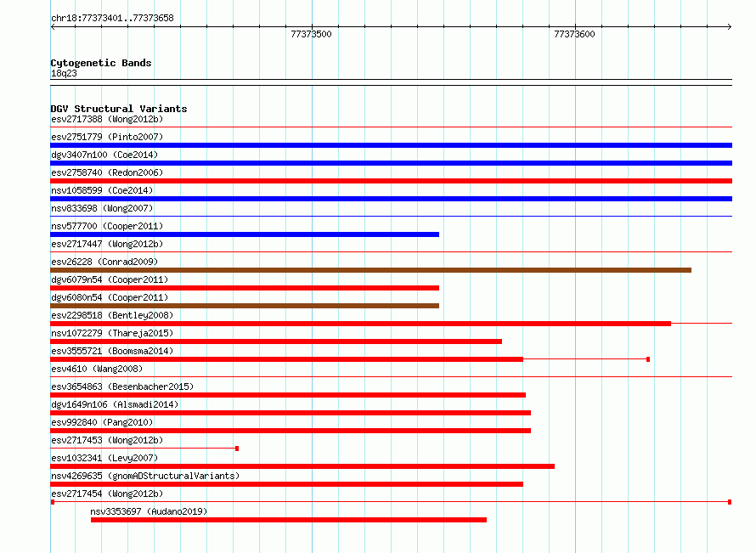Click the red bar of esv2758740
The width and height of the screenshot is (756, 553).
[391, 181]
